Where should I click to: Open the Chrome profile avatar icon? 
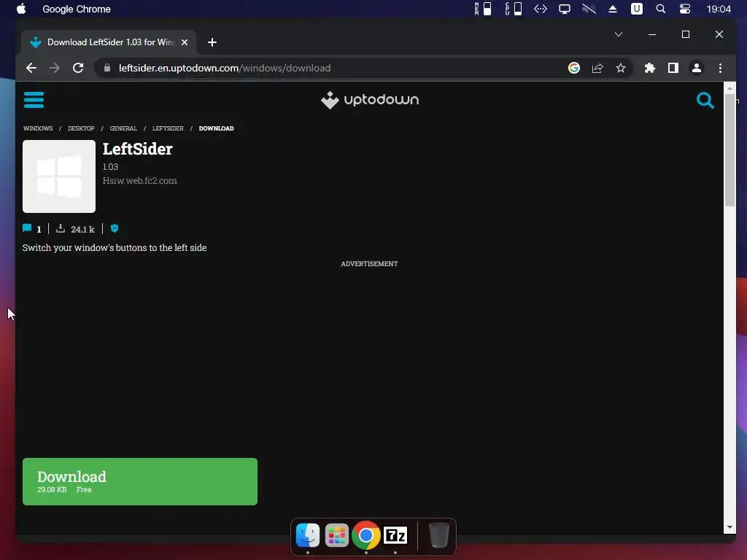[x=697, y=68]
